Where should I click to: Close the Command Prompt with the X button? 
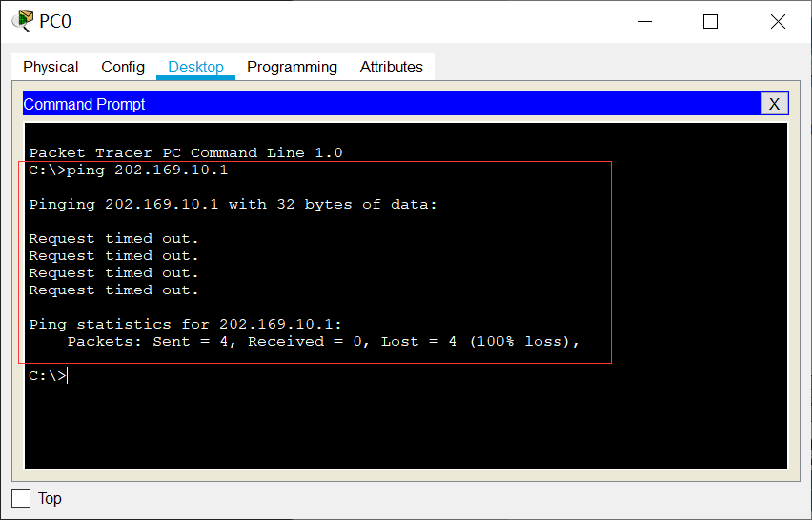click(775, 104)
